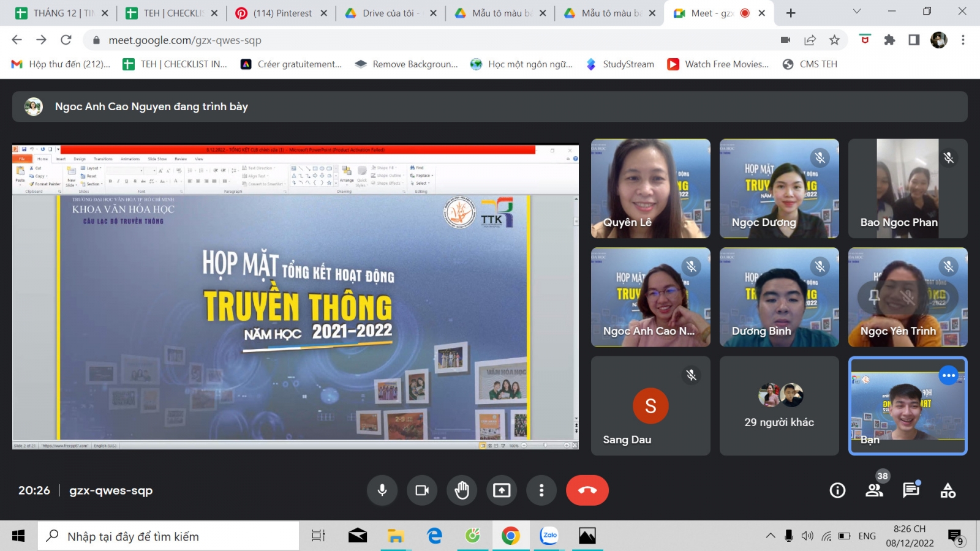Switch to the Drive của tôi tab
The width and height of the screenshot is (980, 551).
390,13
